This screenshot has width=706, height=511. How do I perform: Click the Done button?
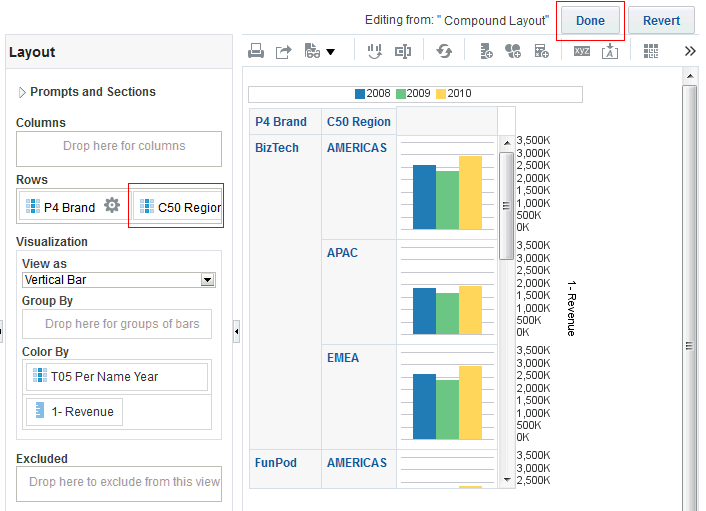(590, 20)
